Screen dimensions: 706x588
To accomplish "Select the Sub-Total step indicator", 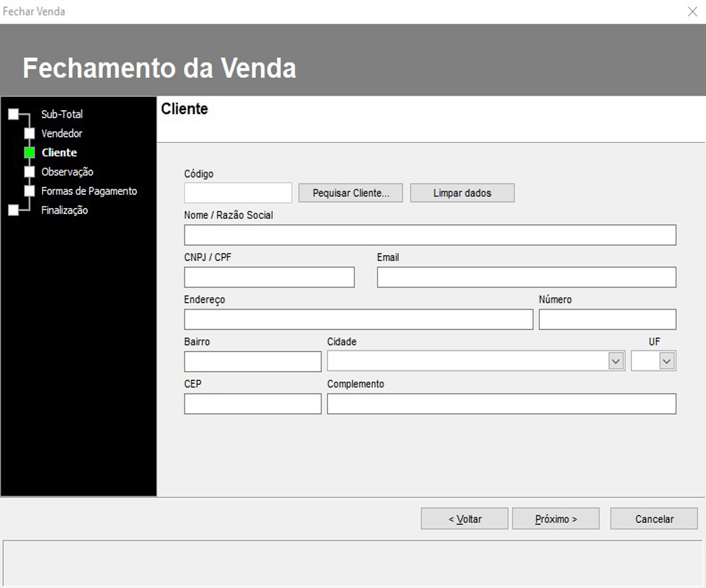I will click(x=14, y=114).
